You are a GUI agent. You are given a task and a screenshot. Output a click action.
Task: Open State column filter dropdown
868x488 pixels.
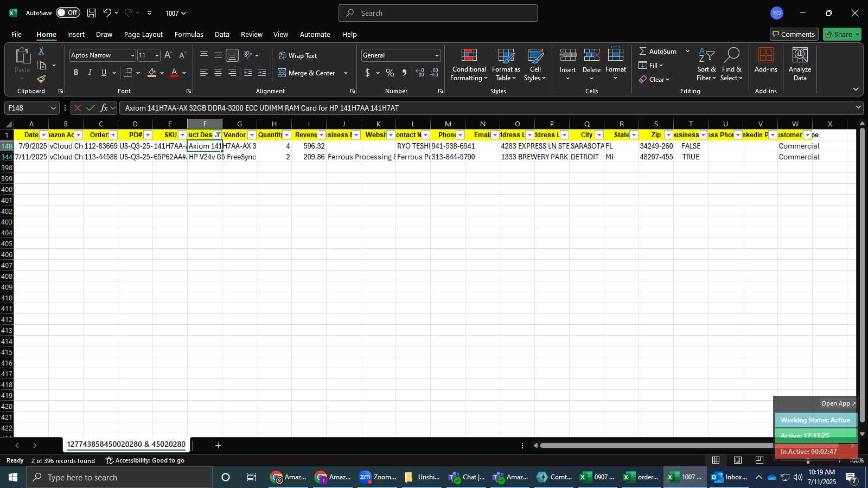coord(634,135)
